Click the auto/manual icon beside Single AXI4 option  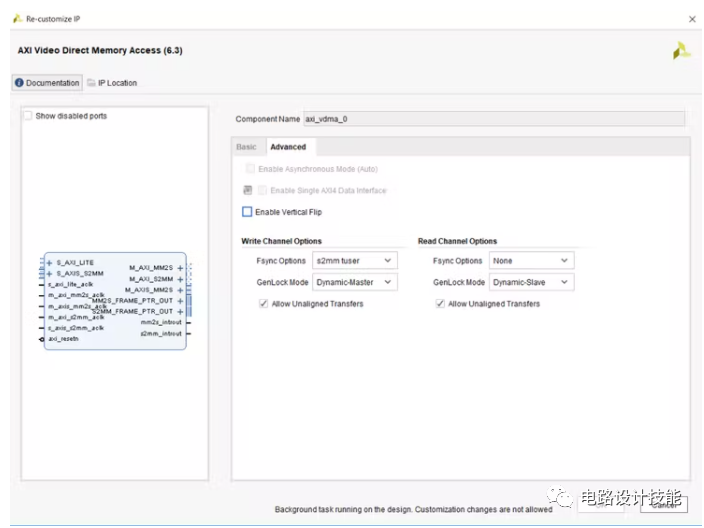(247, 190)
